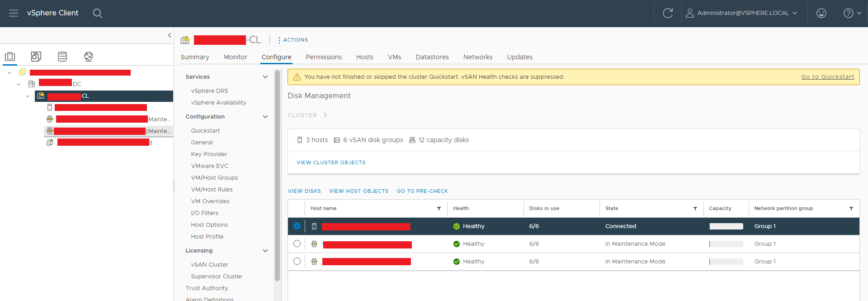Switch to the Networks tab

[478, 57]
